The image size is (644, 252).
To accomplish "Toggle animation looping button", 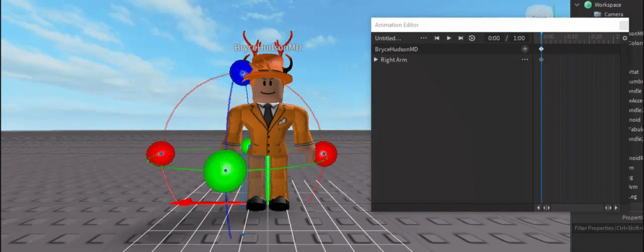I will tap(472, 38).
